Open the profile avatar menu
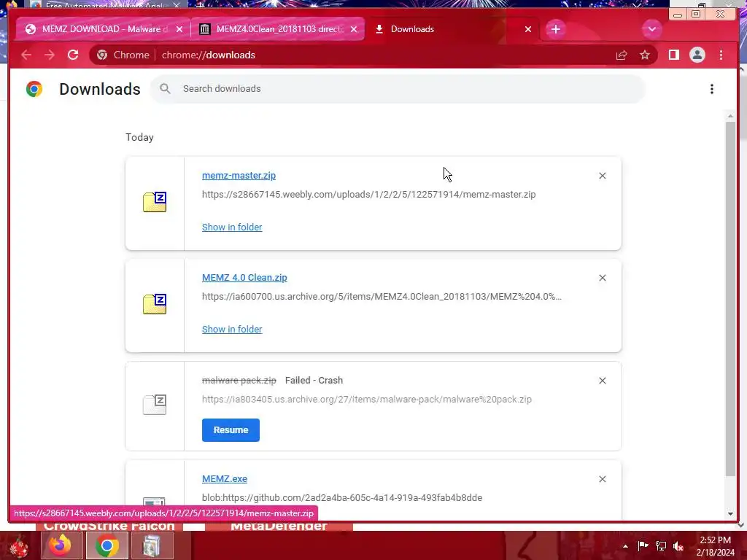The image size is (747, 560). (x=697, y=55)
